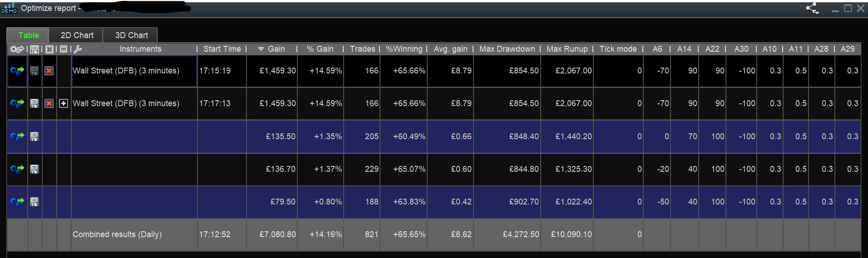The width and height of the screenshot is (868, 258).
Task: Click the save icon on the £135.50 row
Action: pyautogui.click(x=34, y=136)
